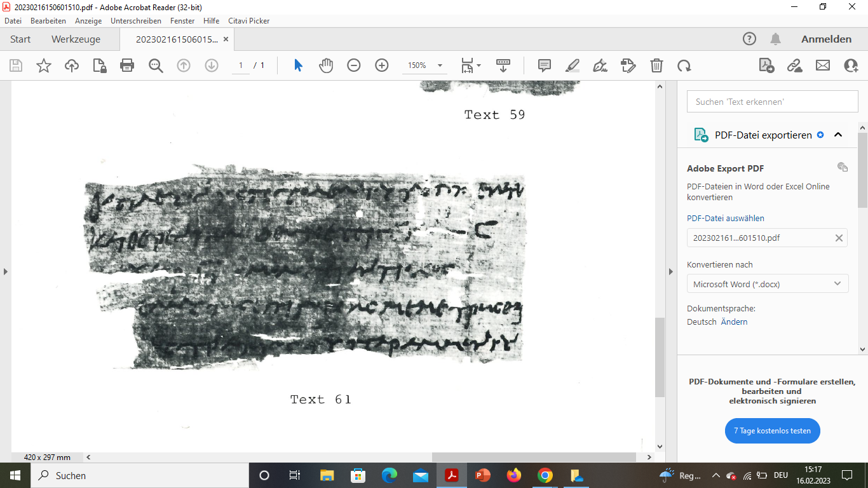Remove the selected PDF file with X
The height and width of the screenshot is (488, 868).
tap(839, 238)
